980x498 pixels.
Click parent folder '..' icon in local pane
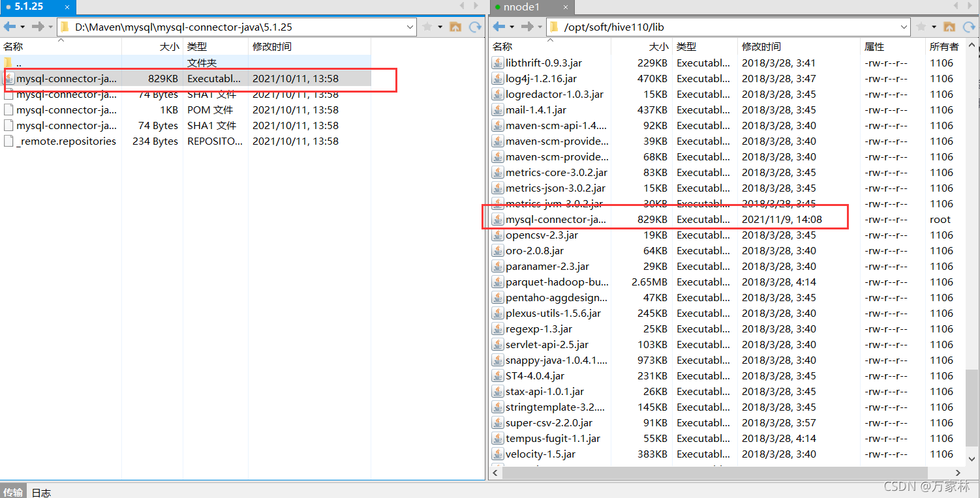(8, 63)
